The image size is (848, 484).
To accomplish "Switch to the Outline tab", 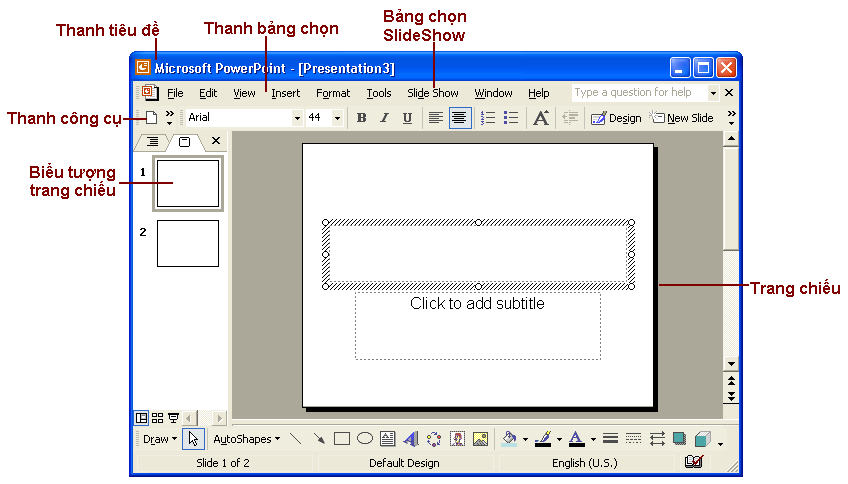I will point(153,142).
